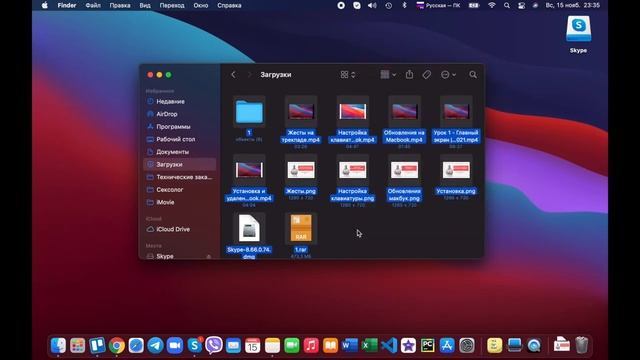Select the Настройка клавиат...ok.mp4 video
Screen dimensions: 640x360
(353, 111)
